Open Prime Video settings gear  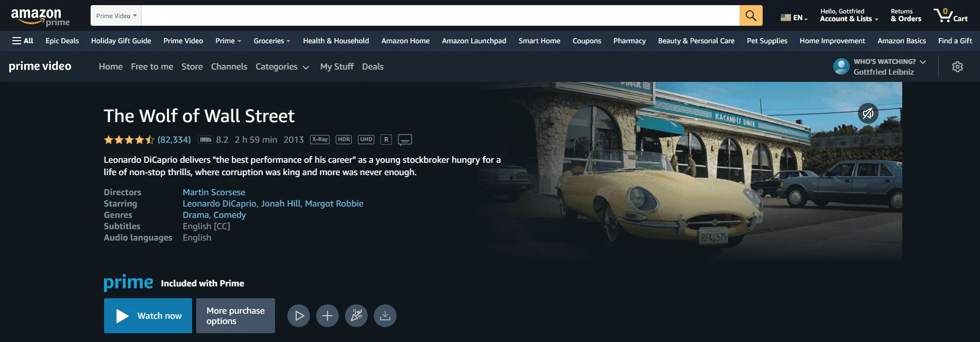[x=957, y=66]
